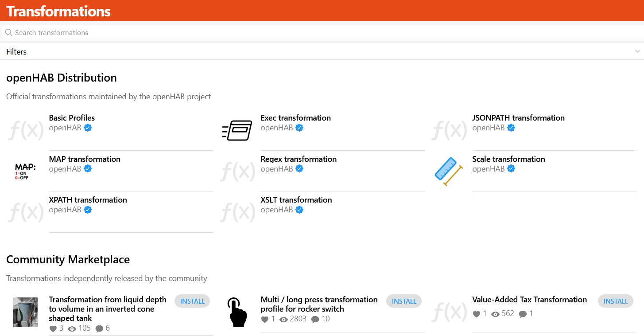The width and height of the screenshot is (644, 336).
Task: Click the Basic Profiles f(x) icon
Action: 26,130
